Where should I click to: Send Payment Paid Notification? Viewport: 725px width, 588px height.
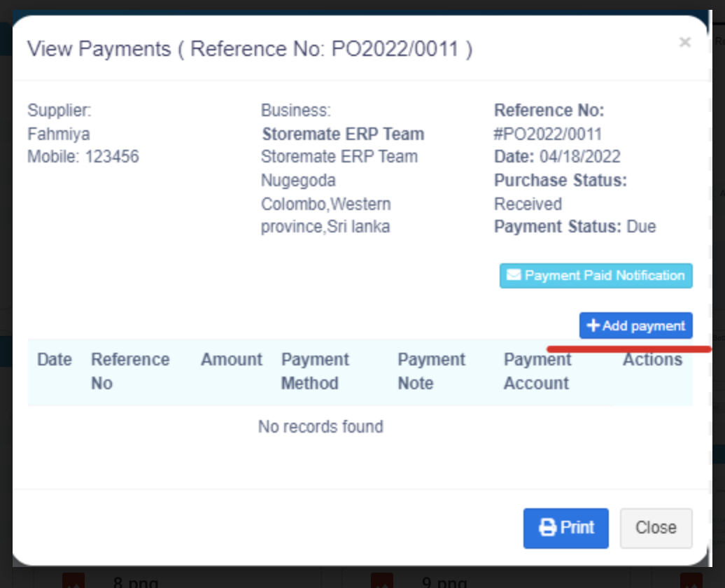596,276
